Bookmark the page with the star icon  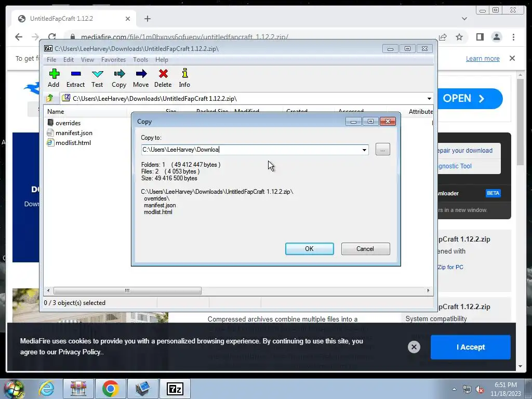point(459,37)
